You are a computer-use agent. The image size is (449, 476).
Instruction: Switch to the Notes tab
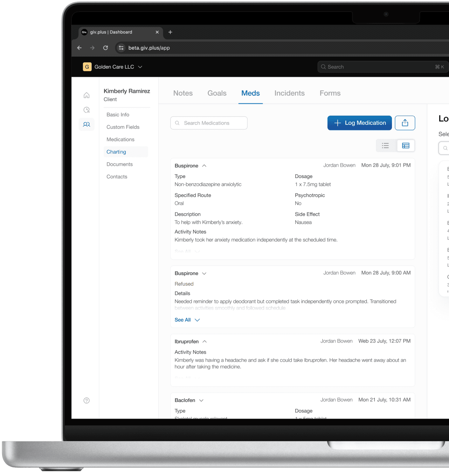(183, 93)
